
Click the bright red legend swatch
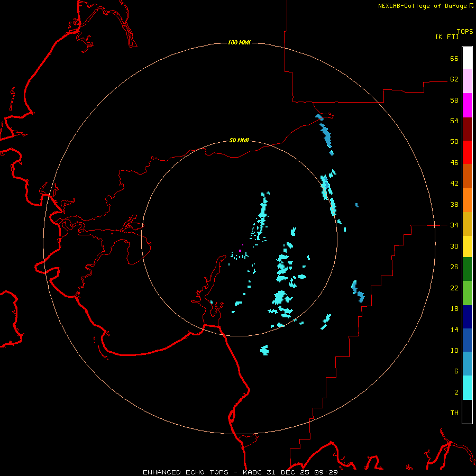pos(467,152)
